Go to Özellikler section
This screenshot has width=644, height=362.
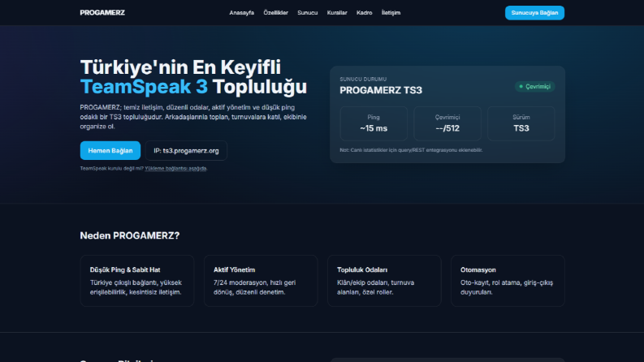(x=275, y=13)
